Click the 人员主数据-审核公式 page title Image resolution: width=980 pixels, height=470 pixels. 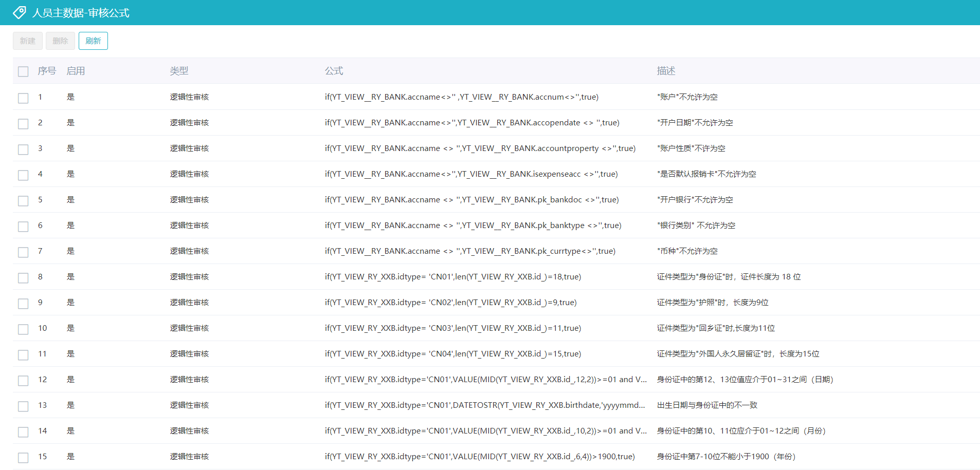point(81,13)
